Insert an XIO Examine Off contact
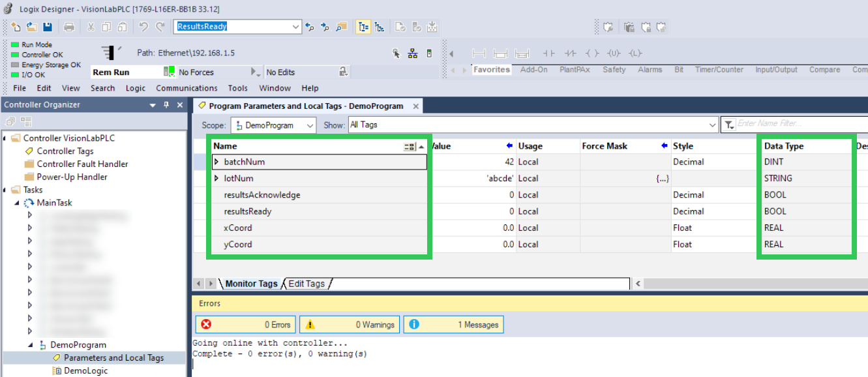 pyautogui.click(x=571, y=53)
